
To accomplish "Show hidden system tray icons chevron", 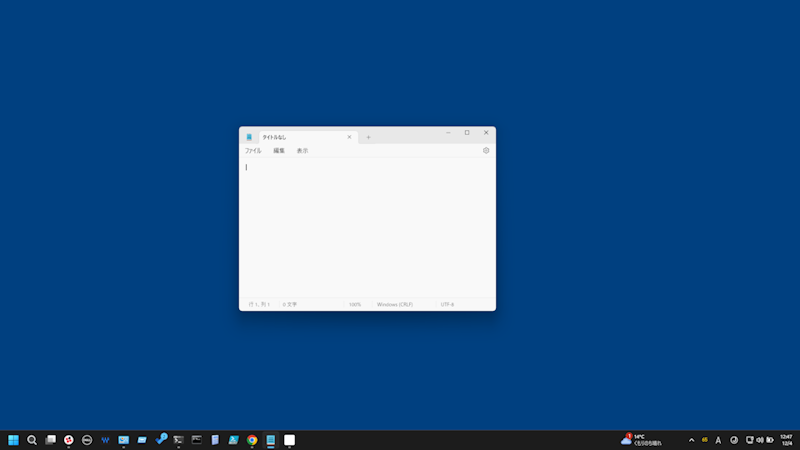I will 691,440.
